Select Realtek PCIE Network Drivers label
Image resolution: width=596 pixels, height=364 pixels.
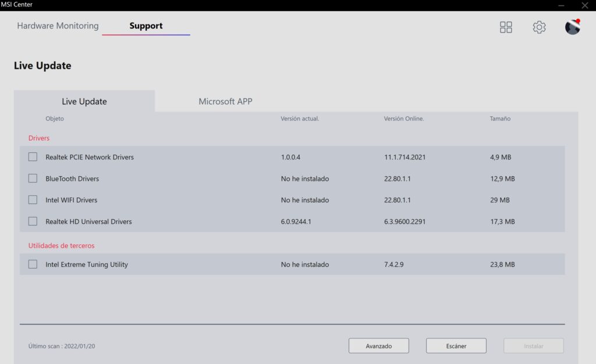click(x=90, y=157)
